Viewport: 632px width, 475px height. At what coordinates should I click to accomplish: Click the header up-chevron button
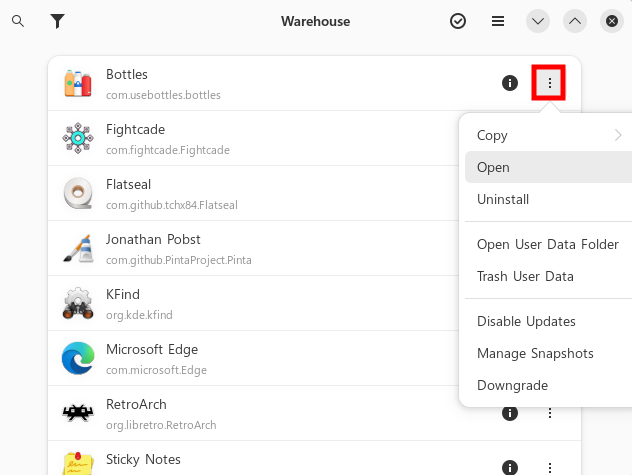[575, 21]
